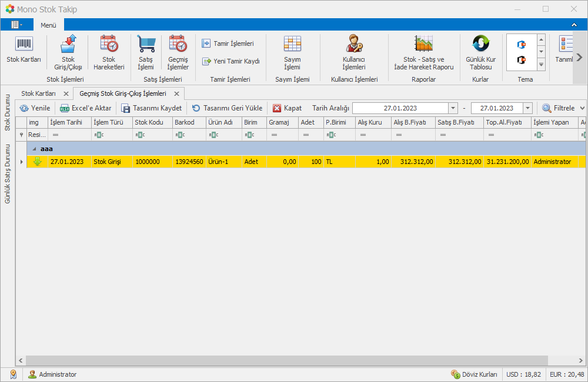The height and width of the screenshot is (382, 588).
Task: Open the start date dropdown calendar
Action: pos(453,108)
